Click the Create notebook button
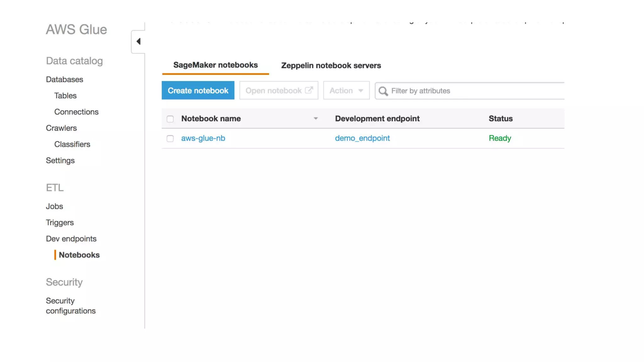This screenshot has height=362, width=644. [198, 90]
